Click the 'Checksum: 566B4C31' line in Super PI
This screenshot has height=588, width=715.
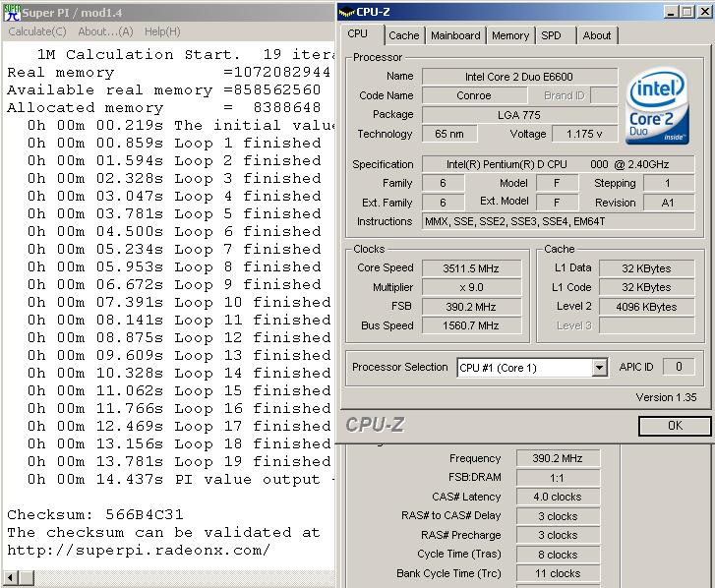95,514
